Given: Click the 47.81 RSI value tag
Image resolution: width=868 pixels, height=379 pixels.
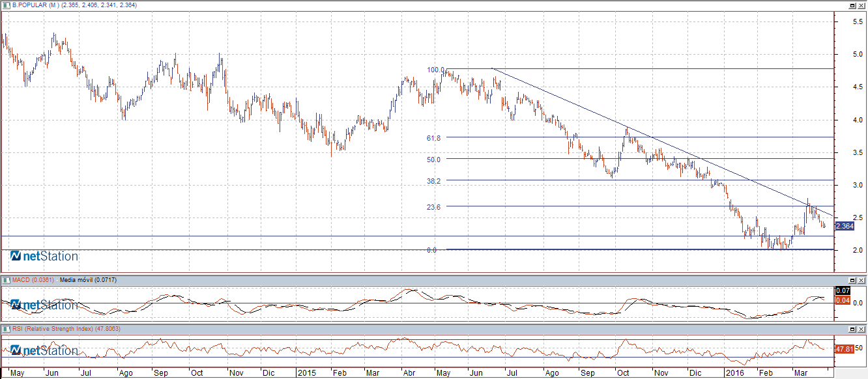Looking at the screenshot, I should pyautogui.click(x=843, y=349).
